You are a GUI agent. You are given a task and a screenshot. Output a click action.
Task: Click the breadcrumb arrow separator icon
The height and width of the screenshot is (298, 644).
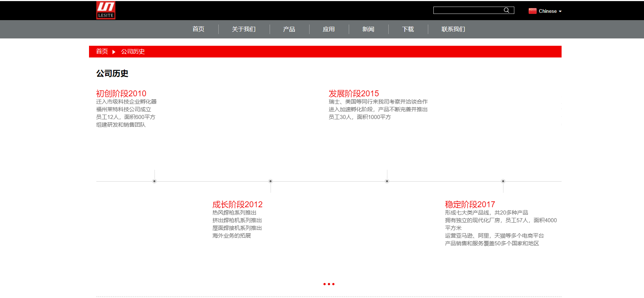click(x=114, y=52)
